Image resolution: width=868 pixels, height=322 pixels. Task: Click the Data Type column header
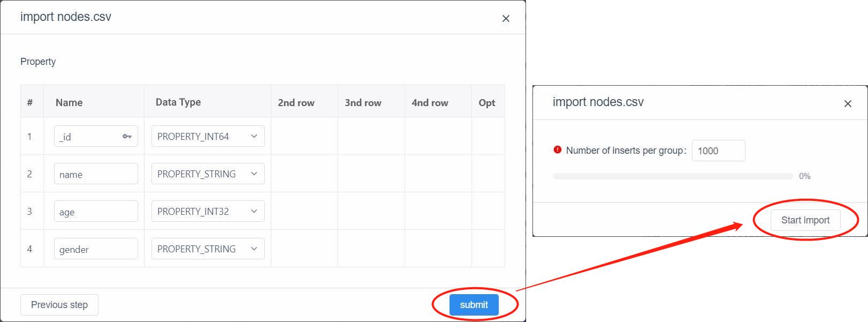(x=178, y=102)
